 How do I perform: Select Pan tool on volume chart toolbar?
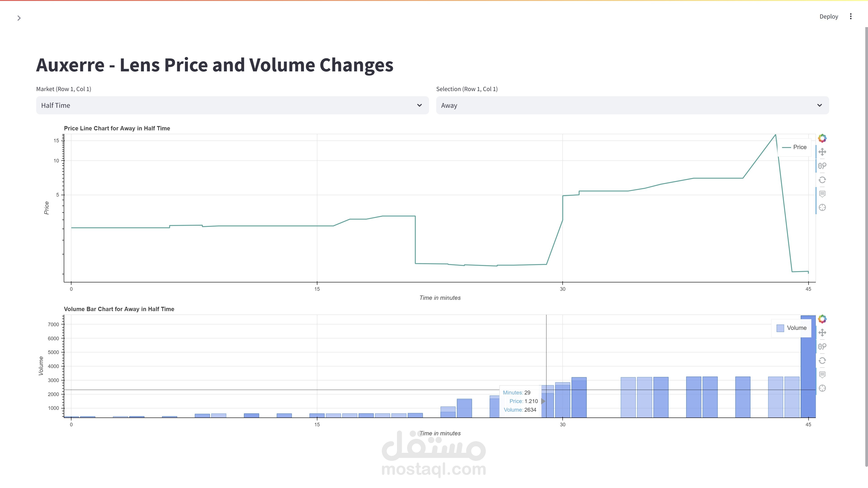click(822, 333)
